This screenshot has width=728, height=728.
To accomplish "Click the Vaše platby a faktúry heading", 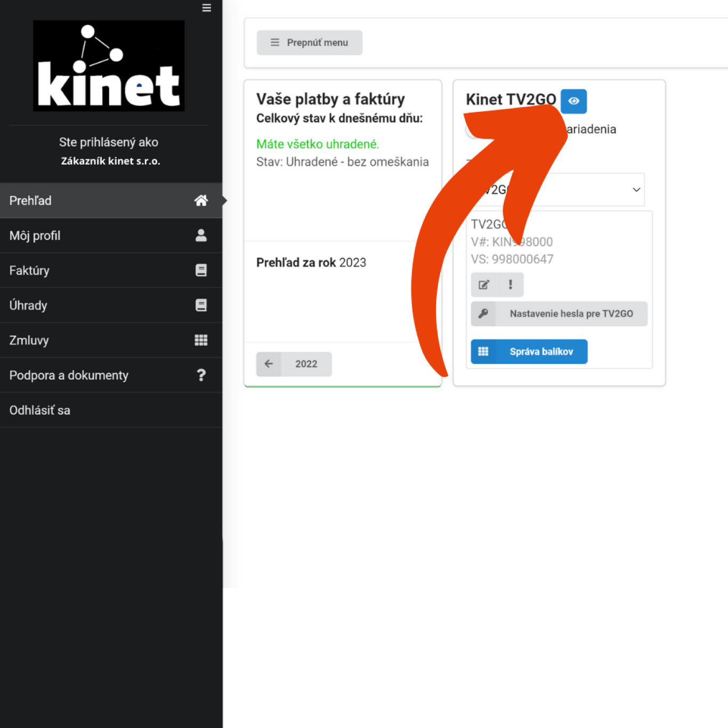I will tap(330, 99).
